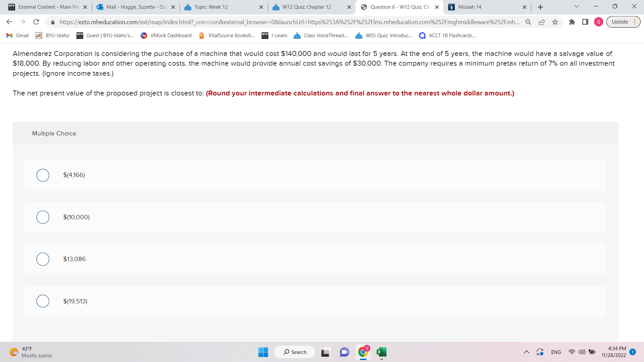Open the volume control from the system tray

click(581, 352)
